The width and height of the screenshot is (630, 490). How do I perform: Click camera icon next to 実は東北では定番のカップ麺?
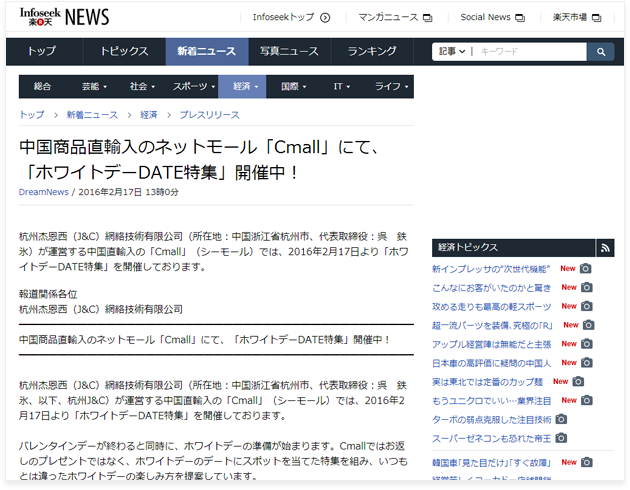(578, 382)
